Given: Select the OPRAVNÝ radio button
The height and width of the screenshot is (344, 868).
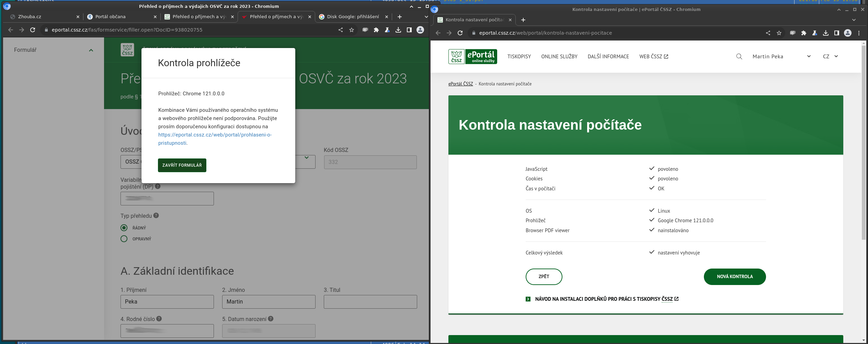Looking at the screenshot, I should coord(124,239).
